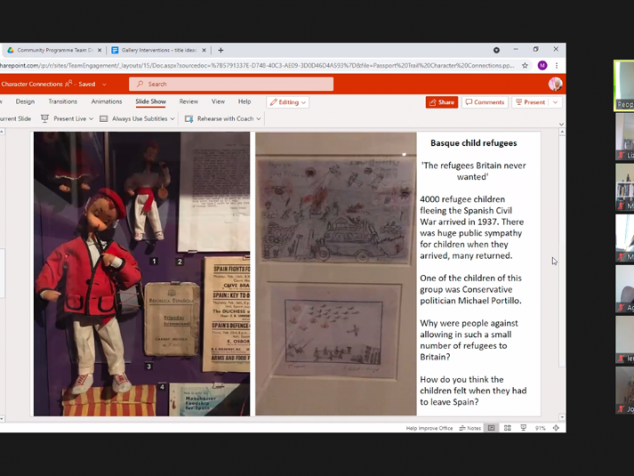Click the slide pane scroll down arrow
634x476 pixels.
click(562, 417)
